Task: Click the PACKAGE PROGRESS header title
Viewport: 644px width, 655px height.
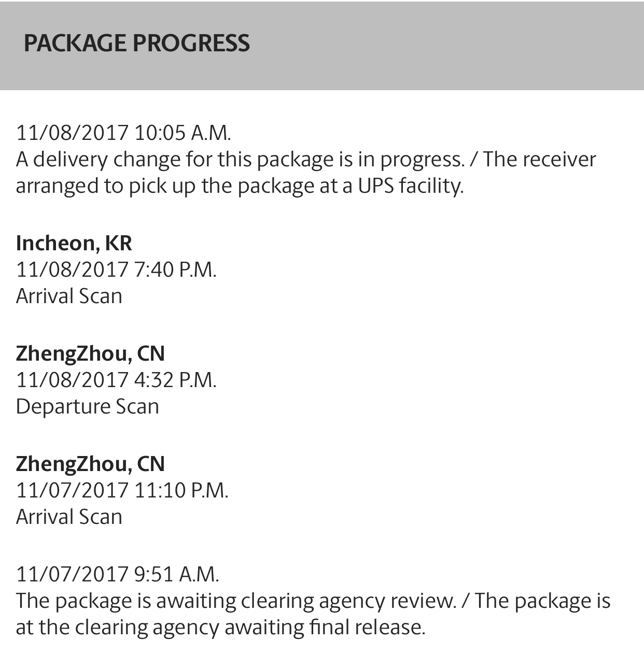Action: [x=136, y=43]
